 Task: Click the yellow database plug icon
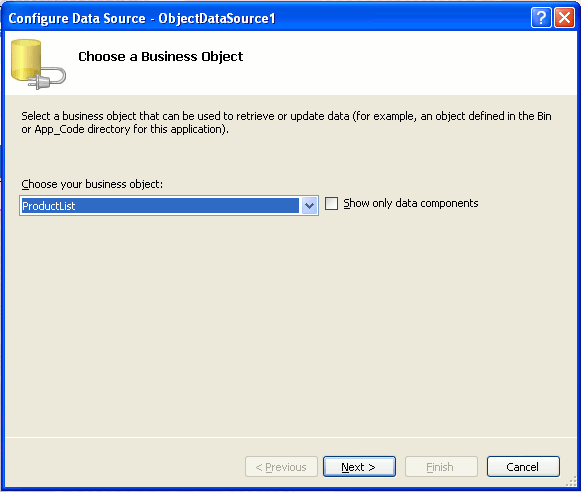pyautogui.click(x=38, y=64)
